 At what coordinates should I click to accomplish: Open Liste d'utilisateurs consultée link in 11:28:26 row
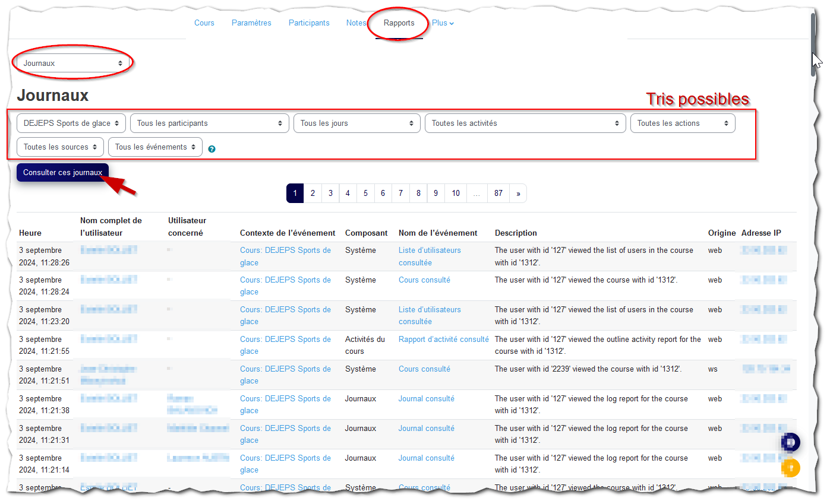coord(430,256)
